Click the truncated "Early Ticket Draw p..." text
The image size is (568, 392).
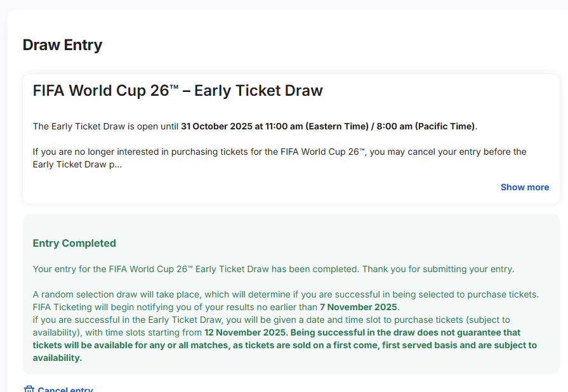(77, 164)
